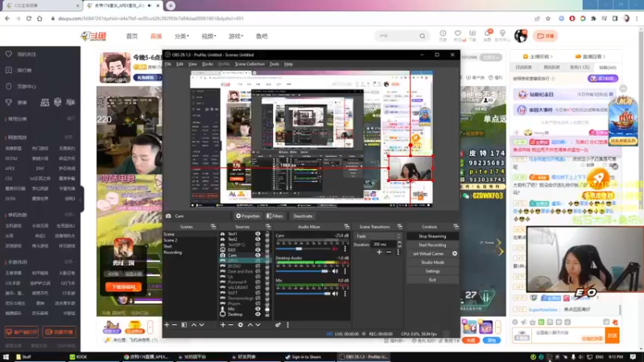Click the Studio Mode button
The image size is (644, 362).
pos(432,262)
